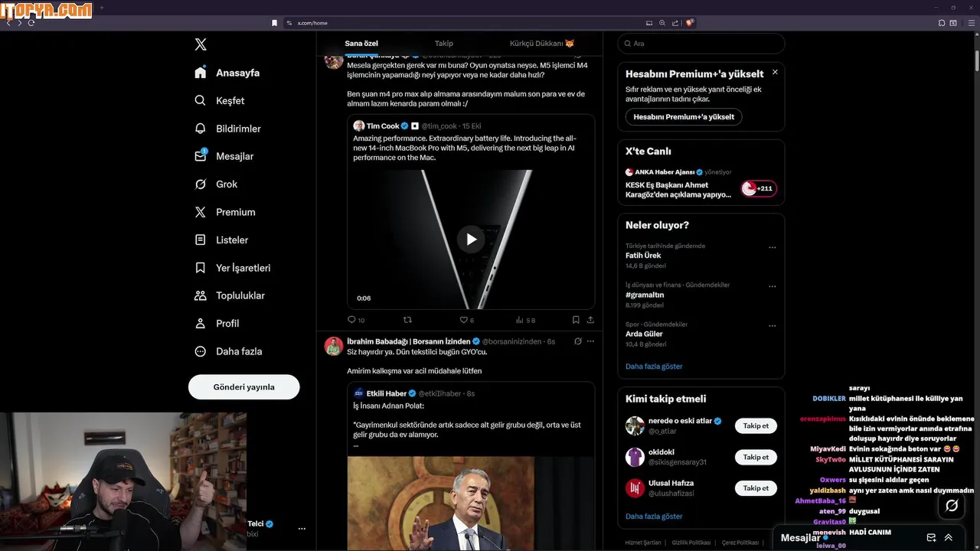Open Arda Güler trending topic

click(x=644, y=334)
